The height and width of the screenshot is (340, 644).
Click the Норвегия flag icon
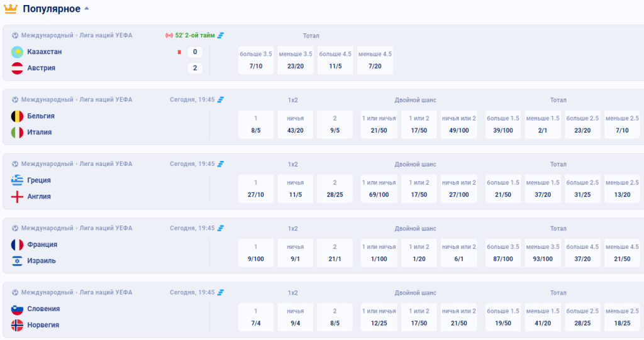tap(17, 325)
